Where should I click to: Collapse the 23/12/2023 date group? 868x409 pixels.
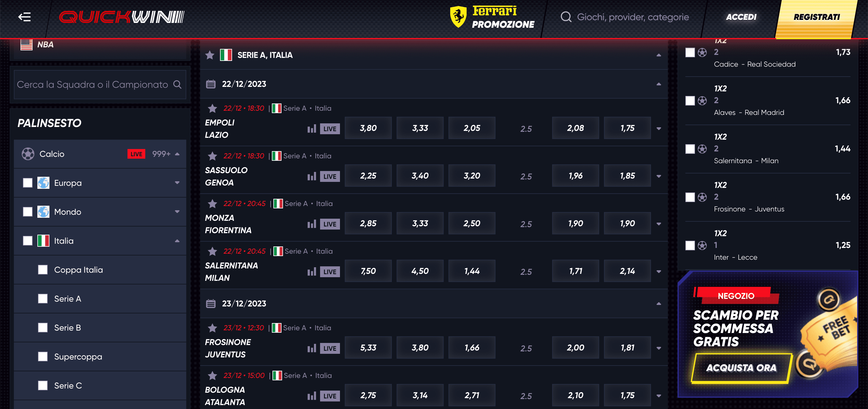pyautogui.click(x=659, y=303)
